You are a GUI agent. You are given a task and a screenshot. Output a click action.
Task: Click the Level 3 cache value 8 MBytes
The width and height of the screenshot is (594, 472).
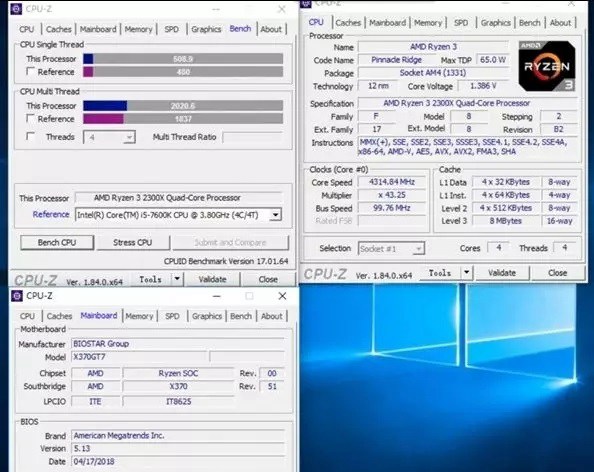click(505, 221)
